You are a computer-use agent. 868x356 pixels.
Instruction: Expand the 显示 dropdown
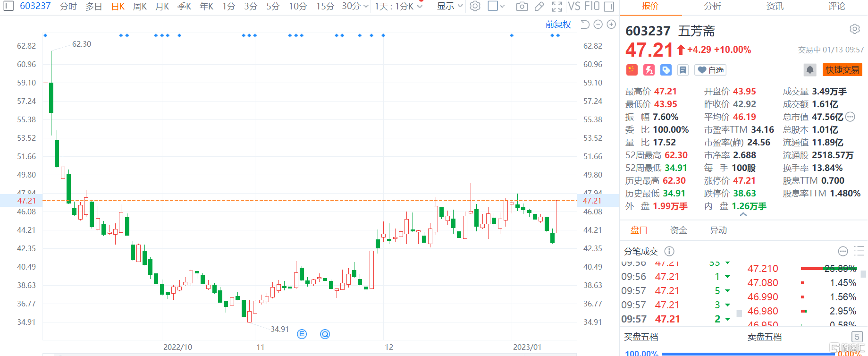coord(449,6)
